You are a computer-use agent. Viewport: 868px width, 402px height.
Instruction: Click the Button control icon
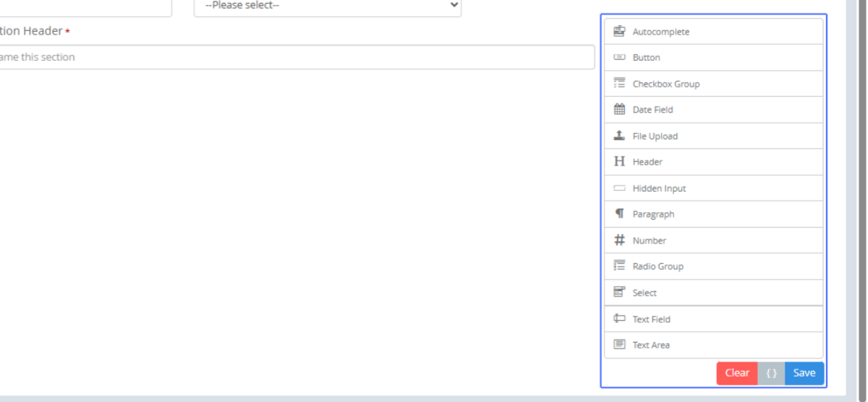[x=619, y=57]
